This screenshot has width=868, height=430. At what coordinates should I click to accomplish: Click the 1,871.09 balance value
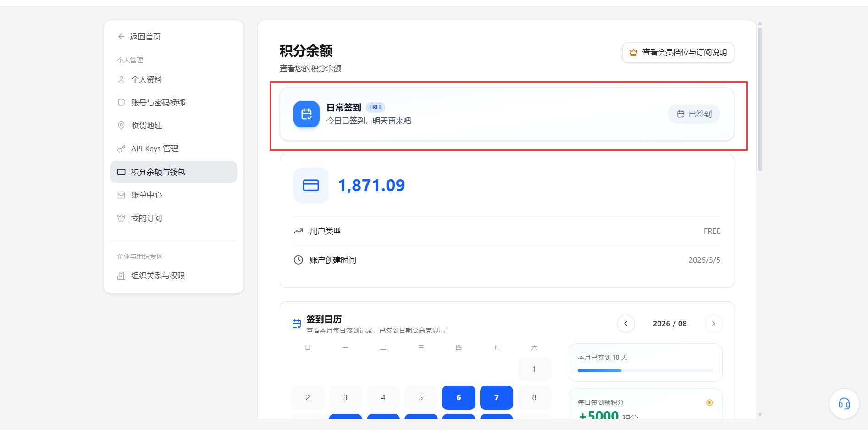(x=371, y=185)
